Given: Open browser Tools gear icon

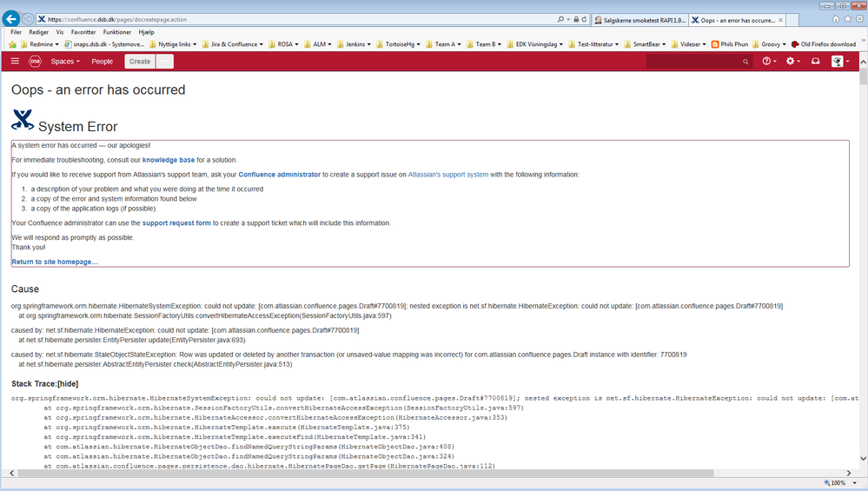Looking at the screenshot, I should pyautogui.click(x=859, y=19).
